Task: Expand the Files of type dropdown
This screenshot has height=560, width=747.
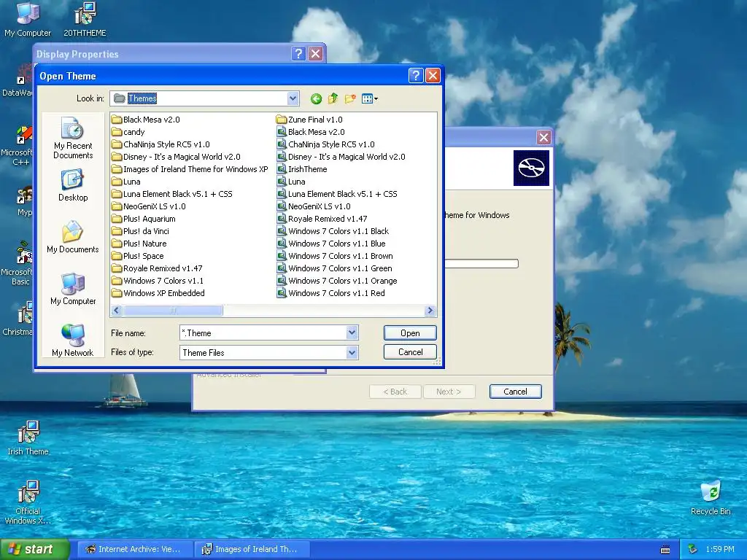Action: 352,352
